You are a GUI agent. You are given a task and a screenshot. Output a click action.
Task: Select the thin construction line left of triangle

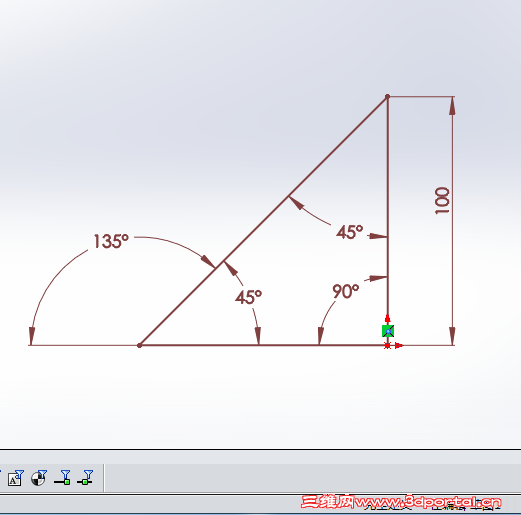83,345
